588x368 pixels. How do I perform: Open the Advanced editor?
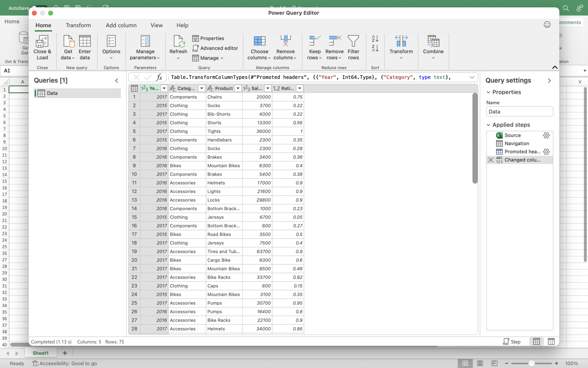(x=216, y=48)
